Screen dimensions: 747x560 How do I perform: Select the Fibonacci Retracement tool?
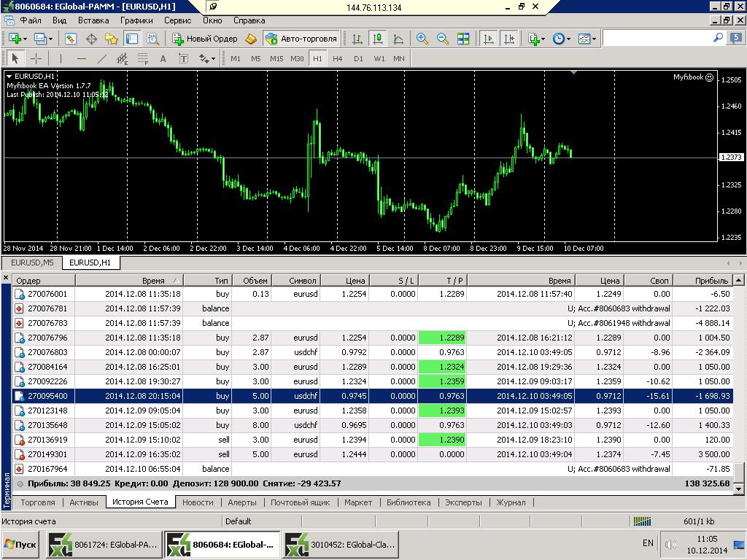click(x=142, y=58)
